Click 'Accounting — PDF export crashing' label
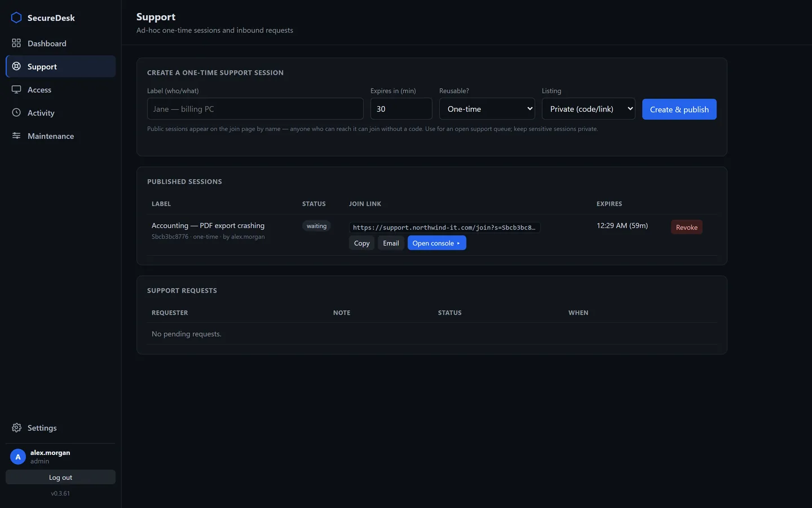The image size is (812, 508). point(208,225)
